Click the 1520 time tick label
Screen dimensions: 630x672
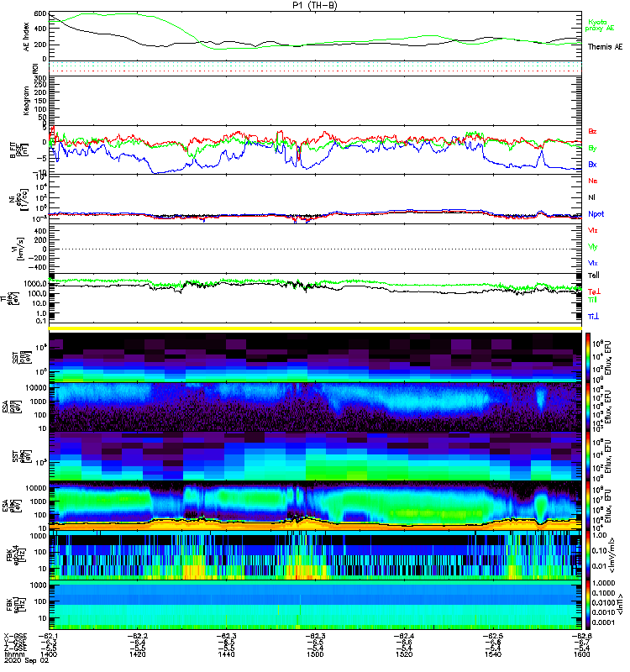click(x=404, y=654)
